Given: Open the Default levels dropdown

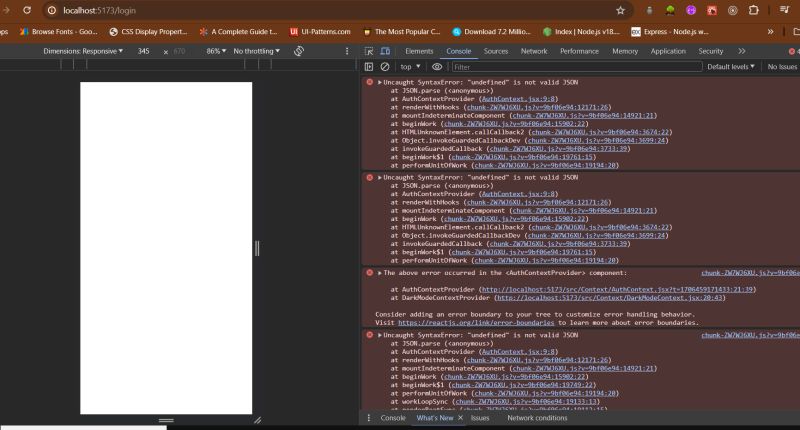Looking at the screenshot, I should (731, 67).
